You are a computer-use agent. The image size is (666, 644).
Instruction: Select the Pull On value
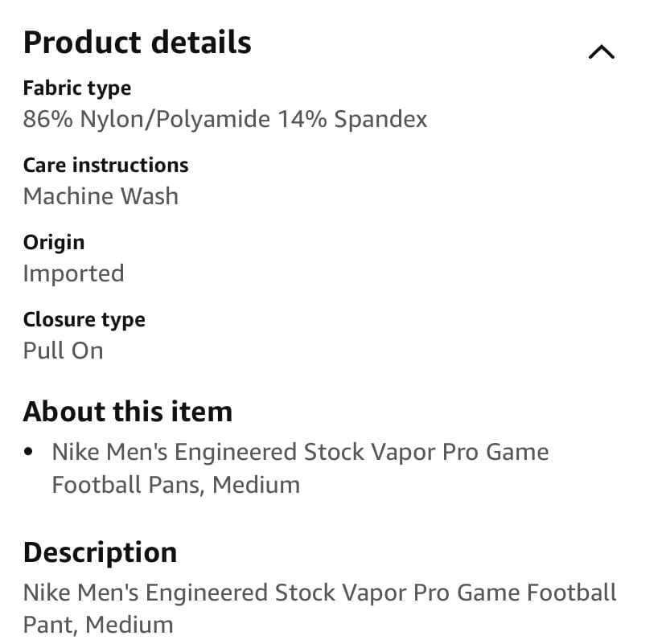[x=64, y=351]
